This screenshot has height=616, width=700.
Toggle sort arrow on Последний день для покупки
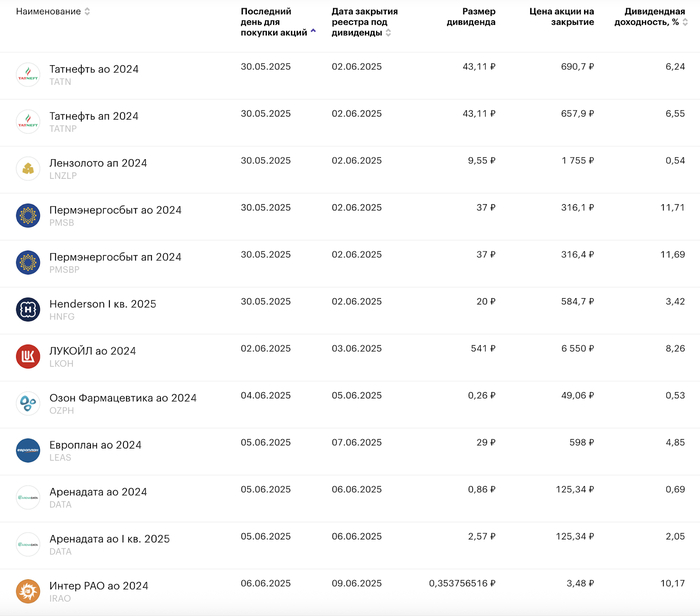click(x=314, y=31)
